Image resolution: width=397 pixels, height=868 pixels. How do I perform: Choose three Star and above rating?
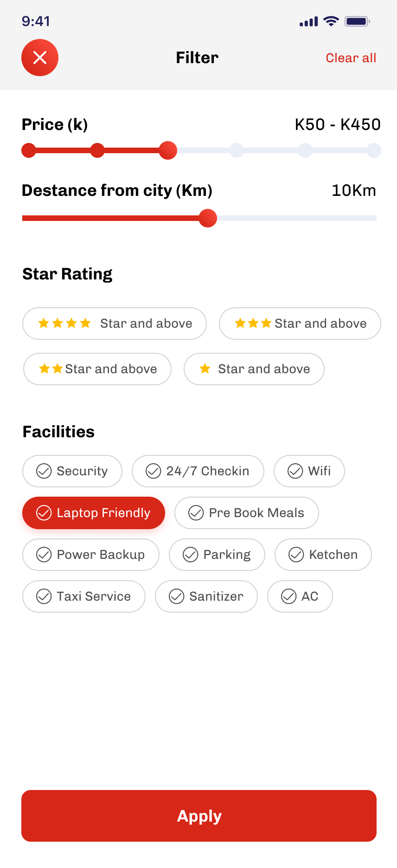[300, 324]
